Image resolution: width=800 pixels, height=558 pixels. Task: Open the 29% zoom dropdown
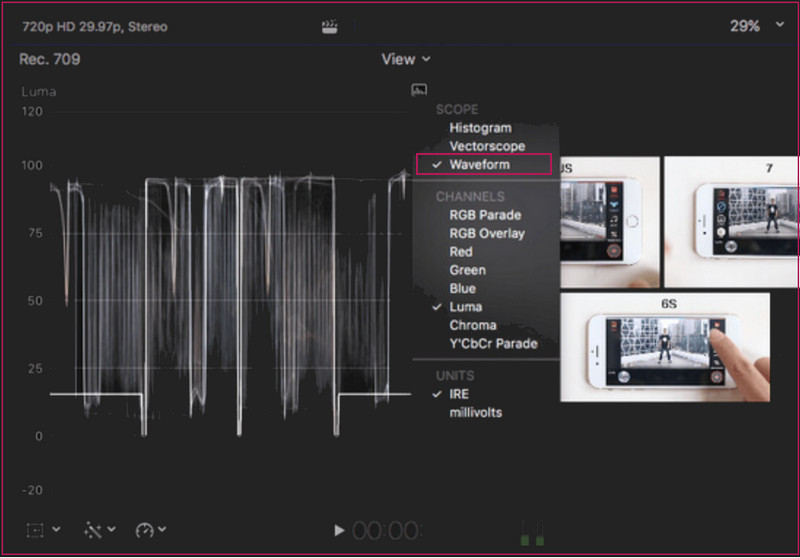[757, 26]
